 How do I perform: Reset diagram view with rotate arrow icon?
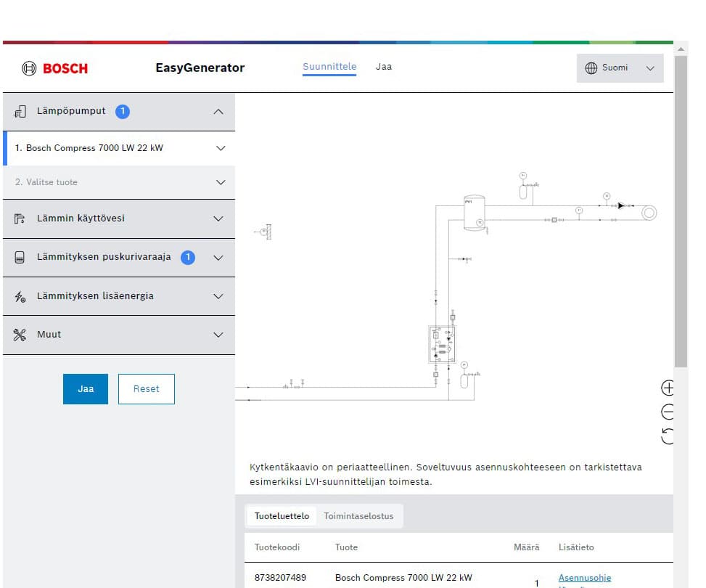coord(668,436)
